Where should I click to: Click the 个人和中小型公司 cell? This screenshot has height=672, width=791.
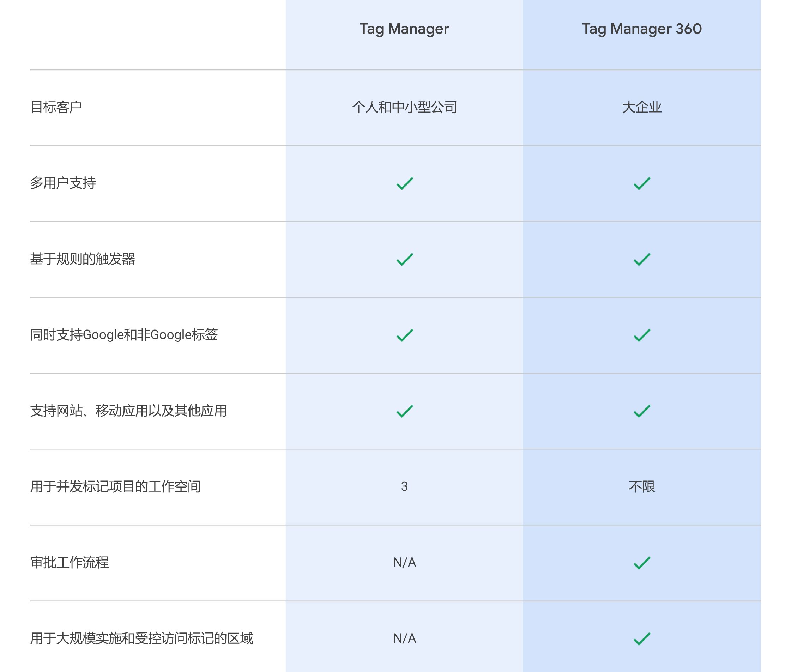404,107
